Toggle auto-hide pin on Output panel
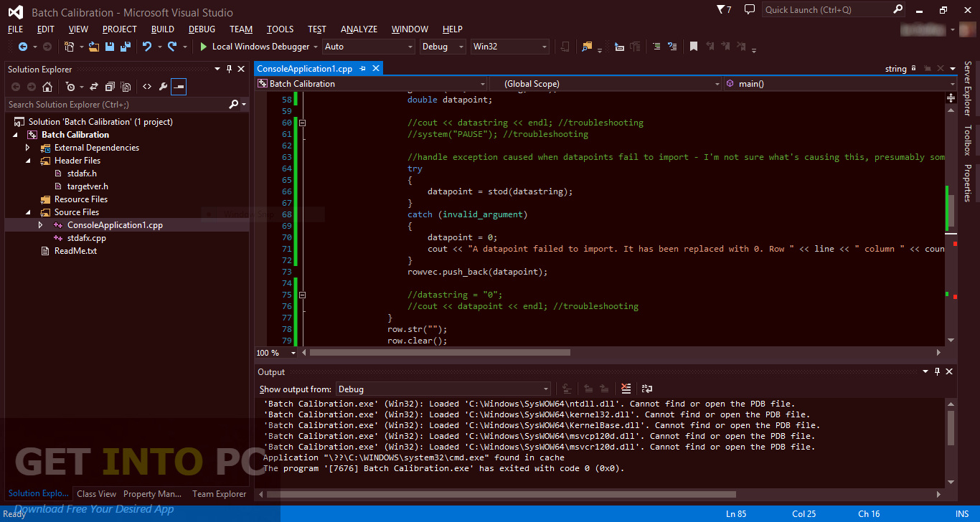The image size is (980, 522). 937,371
